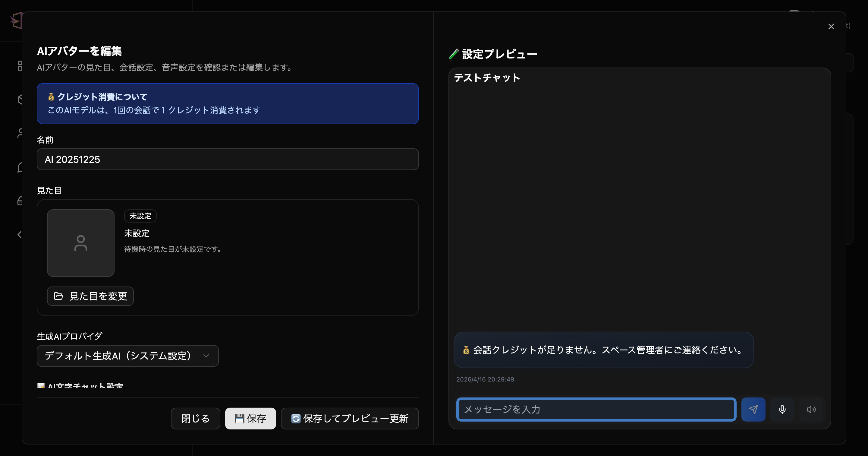
Task: Close the avatar edit dialog with X
Action: pos(831,26)
